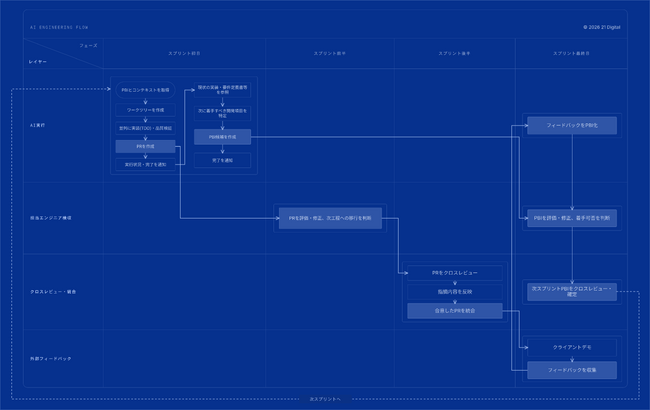Click the '実行状況・完了を通知' box
The height and width of the screenshot is (410, 650).
tap(145, 165)
